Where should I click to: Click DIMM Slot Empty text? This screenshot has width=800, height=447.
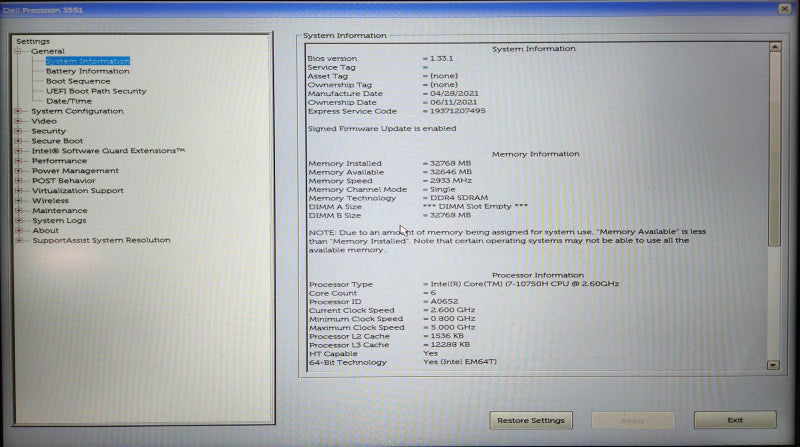pyautogui.click(x=476, y=206)
